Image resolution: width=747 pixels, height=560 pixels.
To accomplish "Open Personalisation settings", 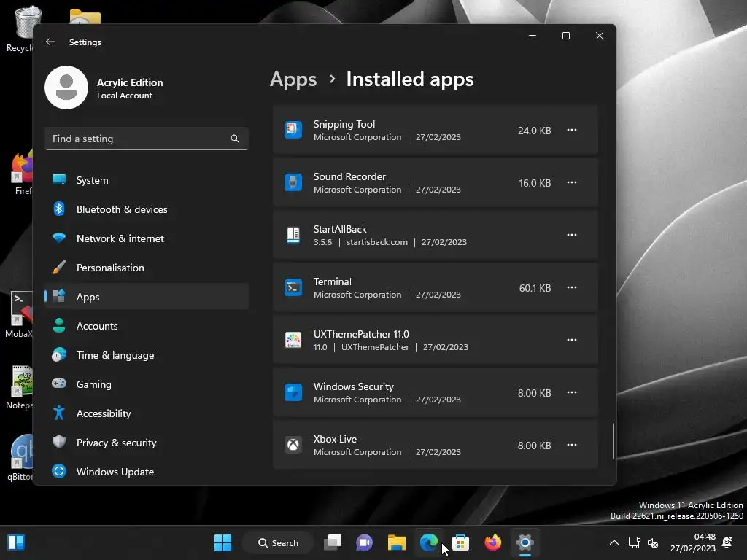I will click(147, 268).
